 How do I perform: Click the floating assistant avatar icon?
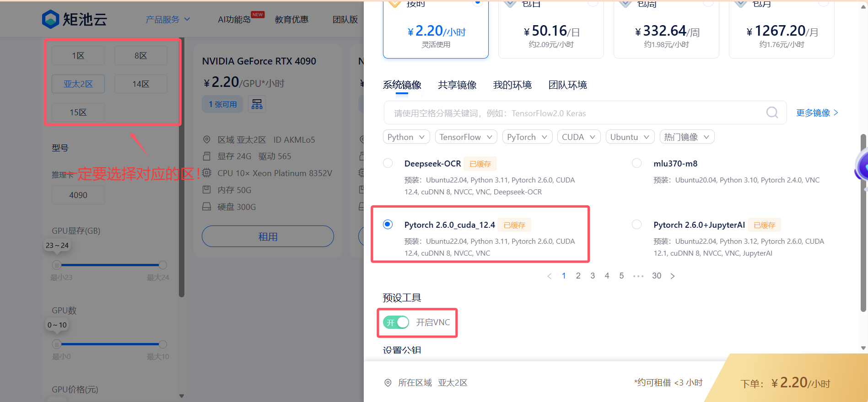(x=862, y=167)
